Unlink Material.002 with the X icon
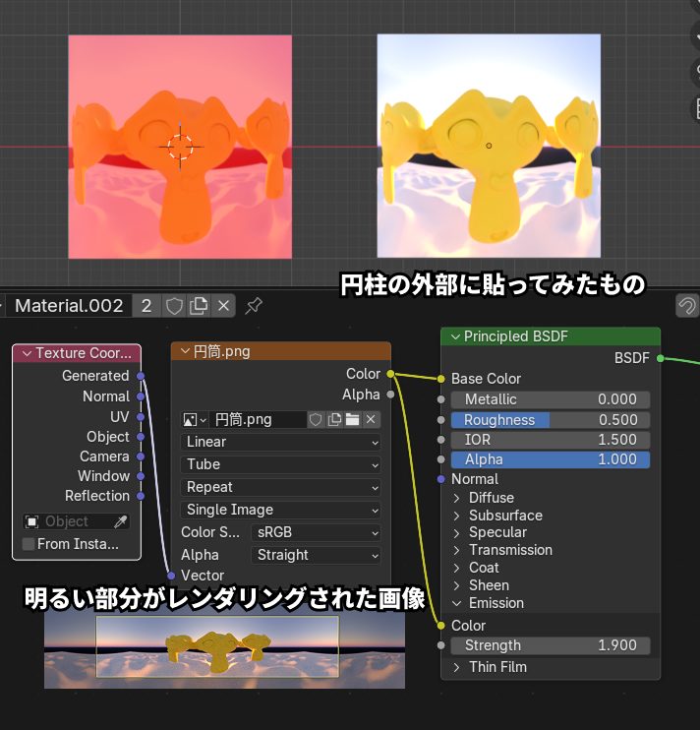Viewport: 700px width, 730px height. click(223, 306)
